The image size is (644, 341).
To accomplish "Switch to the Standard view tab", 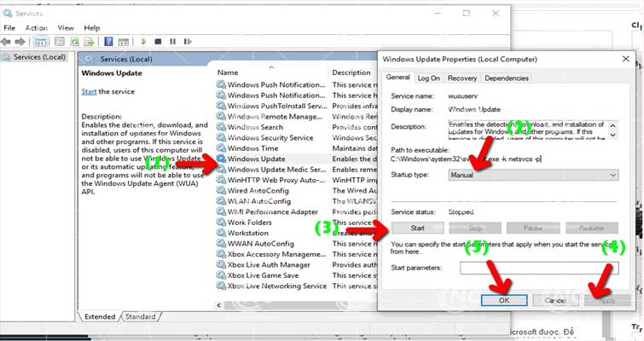I will point(141,317).
